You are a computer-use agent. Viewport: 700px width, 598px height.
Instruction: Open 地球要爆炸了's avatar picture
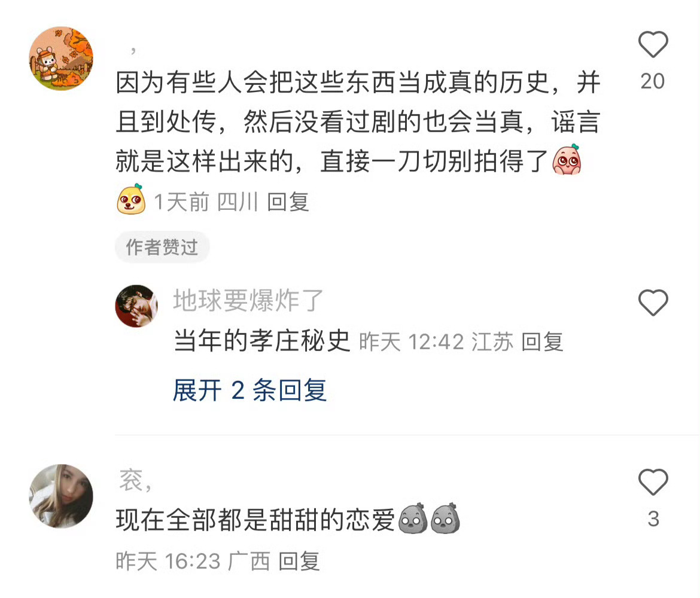[136, 306]
